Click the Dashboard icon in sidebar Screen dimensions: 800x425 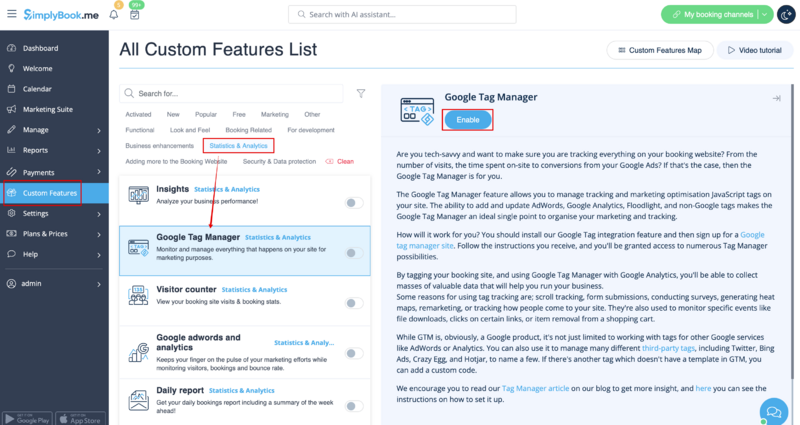[x=11, y=48]
